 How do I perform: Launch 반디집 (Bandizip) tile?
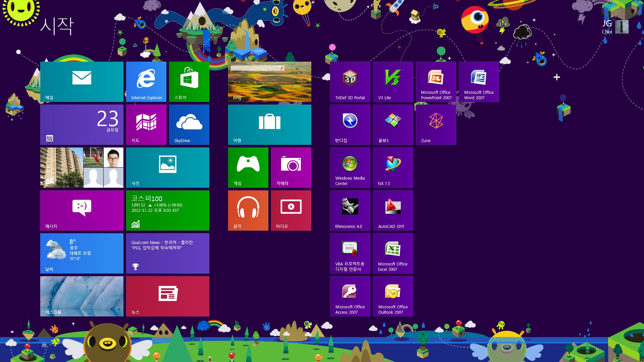(350, 125)
